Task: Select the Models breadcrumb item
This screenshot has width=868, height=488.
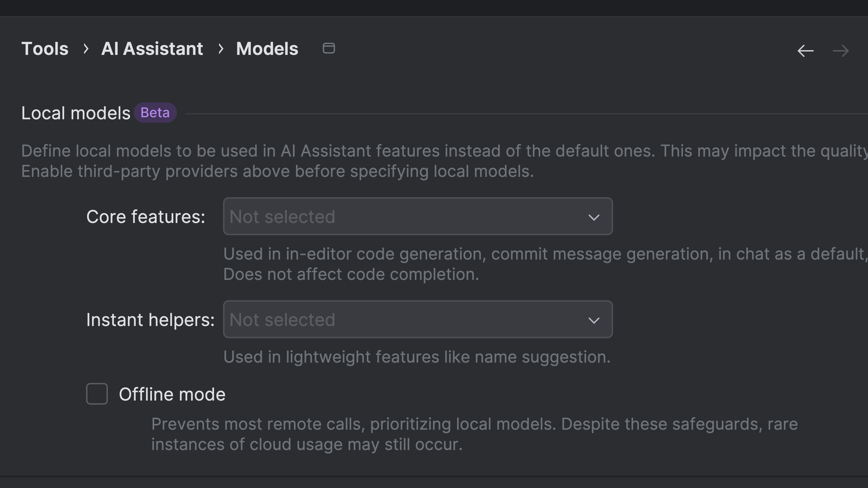Action: pos(267,49)
